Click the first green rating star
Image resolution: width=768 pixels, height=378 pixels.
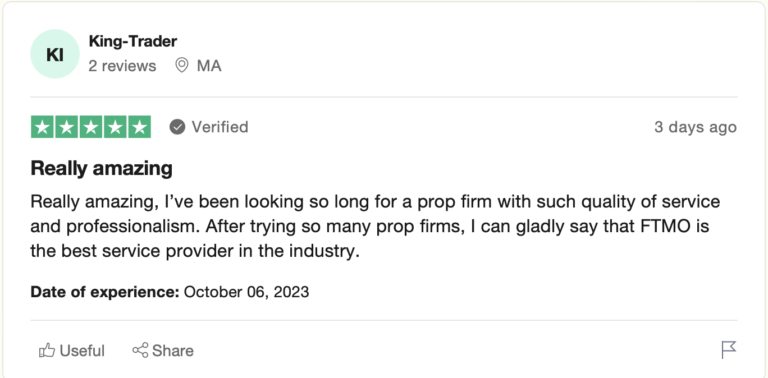click(43, 127)
